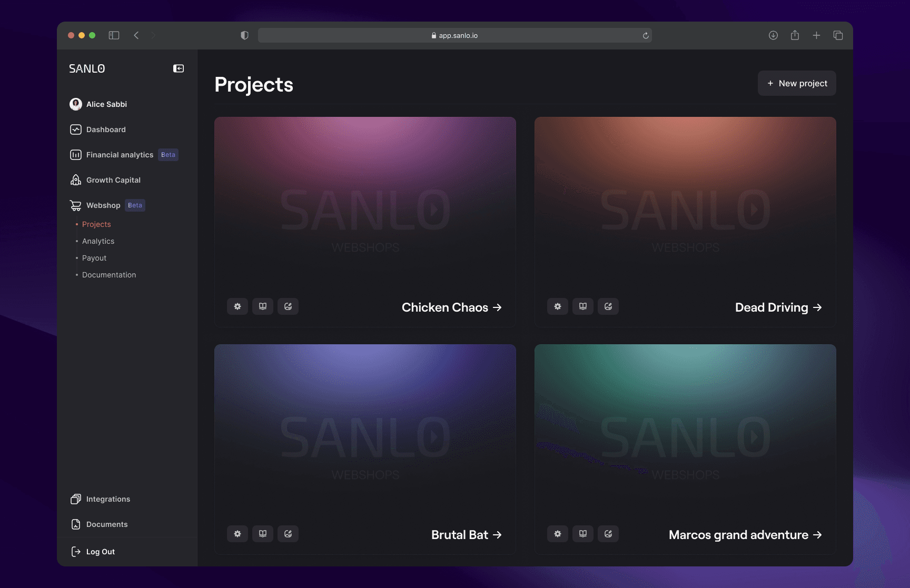
Task: Click Safari share icon
Action: tap(795, 35)
